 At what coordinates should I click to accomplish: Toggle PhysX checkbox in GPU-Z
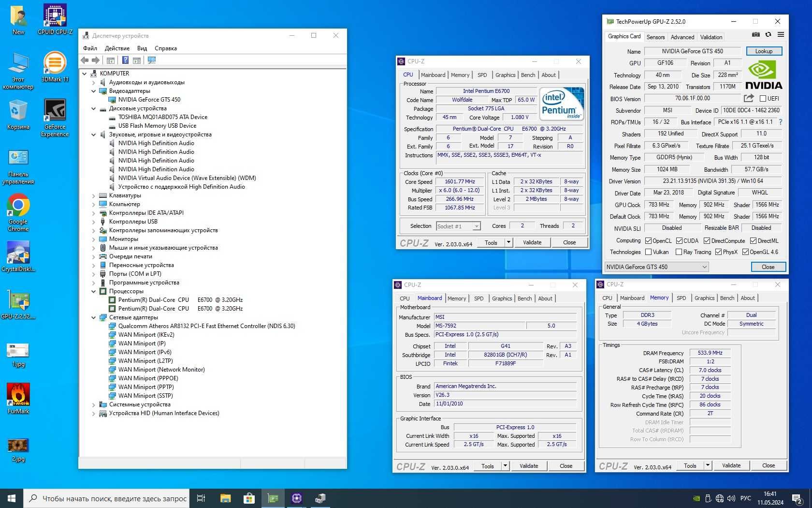pos(718,252)
